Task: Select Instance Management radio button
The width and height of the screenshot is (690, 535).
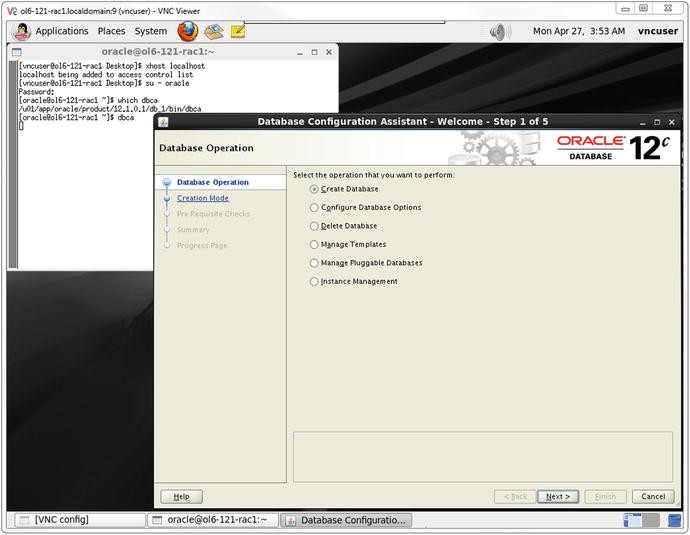Action: pos(314,282)
